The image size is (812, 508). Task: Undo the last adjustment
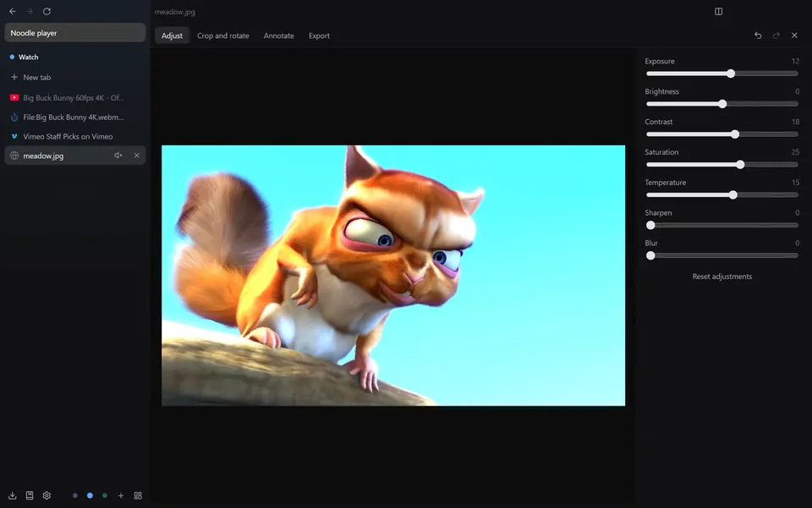point(758,36)
